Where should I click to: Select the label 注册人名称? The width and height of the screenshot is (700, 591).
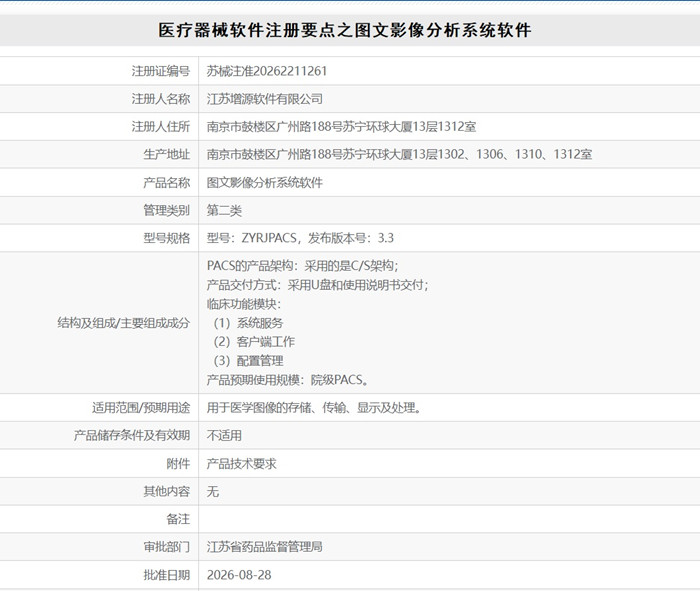coord(161,99)
